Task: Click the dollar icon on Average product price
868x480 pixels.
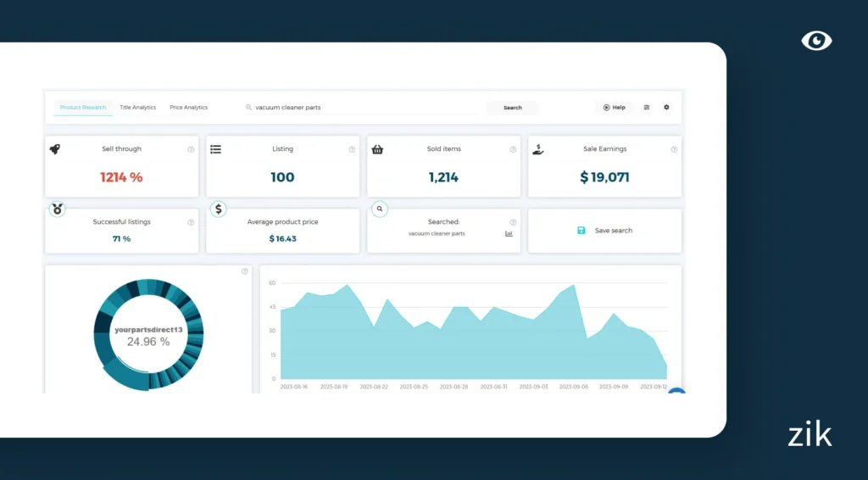Action: (x=219, y=209)
